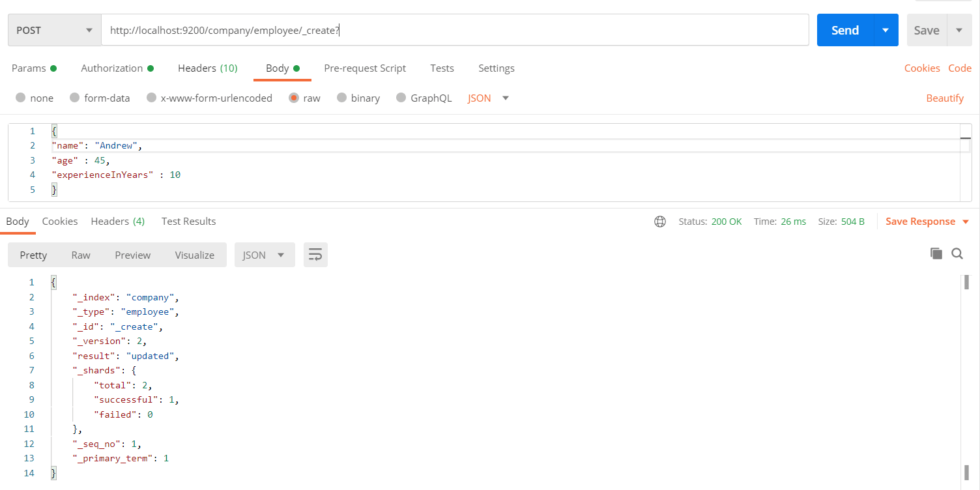Click the "age" : 45 line in editor
Image resolution: width=980 pixels, height=490 pixels.
point(81,160)
